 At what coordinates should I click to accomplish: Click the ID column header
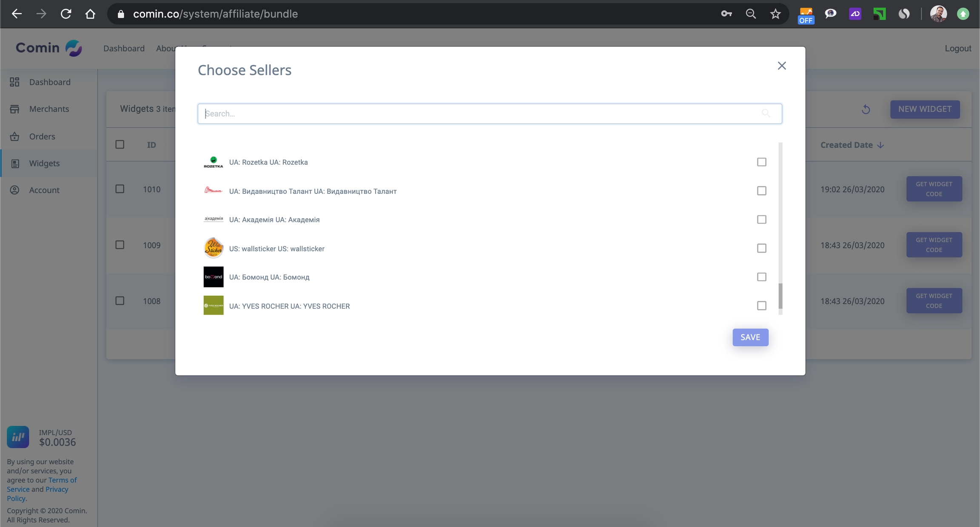pos(151,145)
